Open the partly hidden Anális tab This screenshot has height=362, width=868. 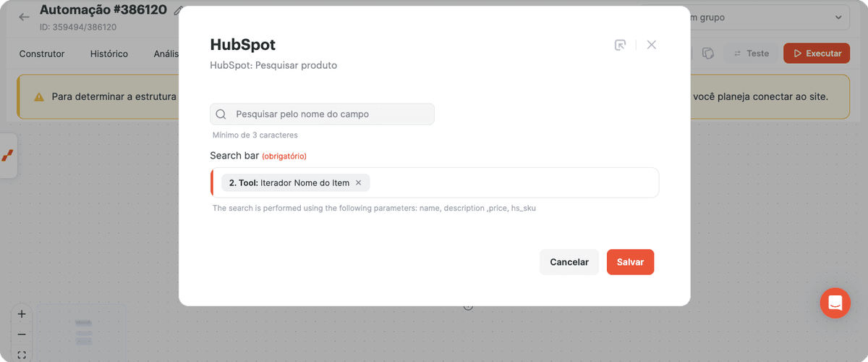coord(166,54)
